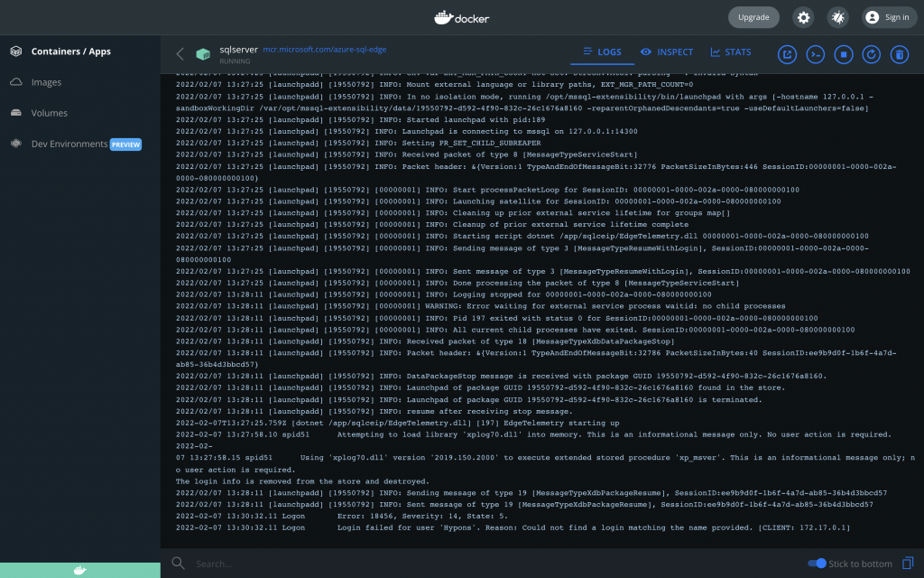Click 'DataPackageStop message is received' log line
Viewport: 924px width, 578px height.
(x=502, y=376)
